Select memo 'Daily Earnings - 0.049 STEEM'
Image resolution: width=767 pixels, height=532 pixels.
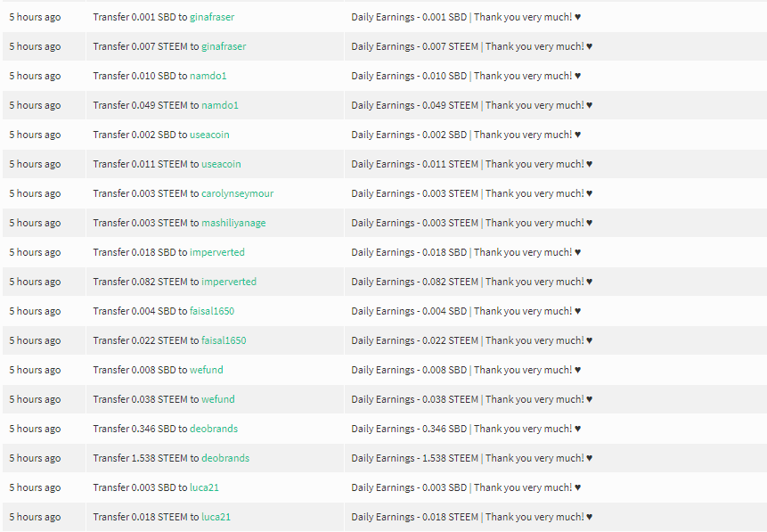tap(415, 105)
